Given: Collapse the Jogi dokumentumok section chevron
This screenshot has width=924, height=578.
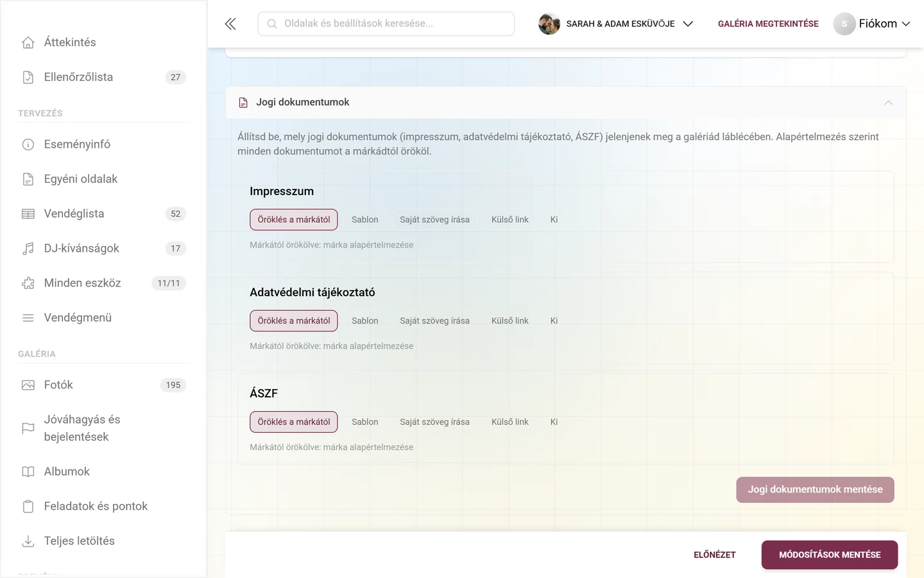Looking at the screenshot, I should click(x=889, y=103).
